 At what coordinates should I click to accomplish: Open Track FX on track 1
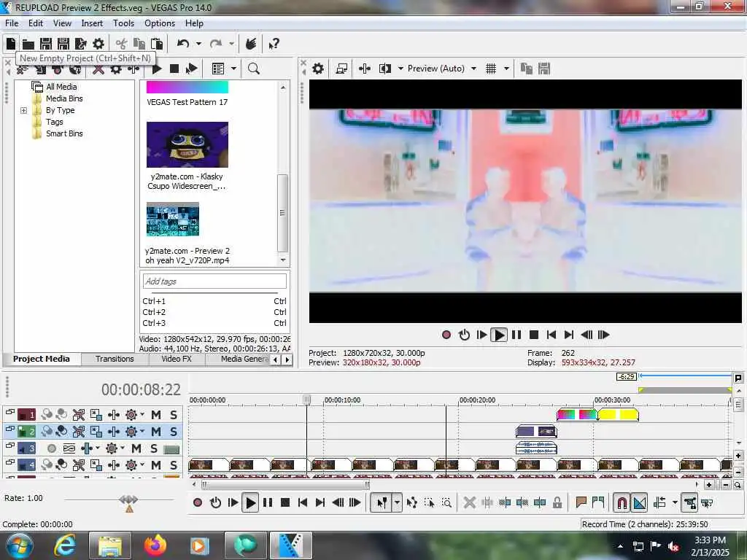pos(113,415)
